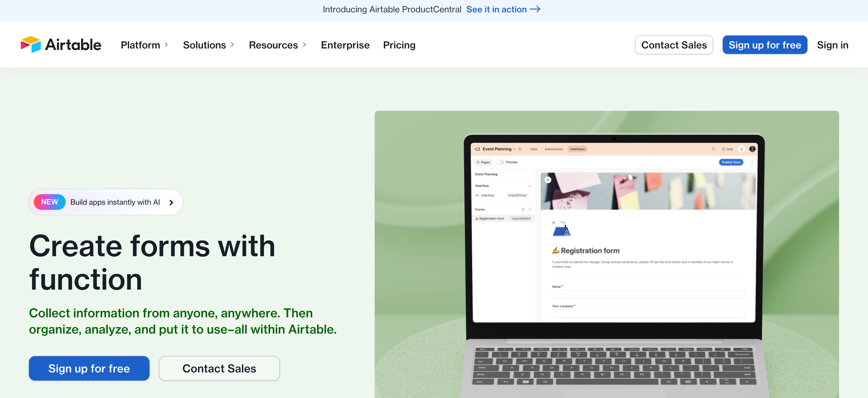The width and height of the screenshot is (868, 398).
Task: Click Sign up for free below the hero text
Action: [x=89, y=368]
